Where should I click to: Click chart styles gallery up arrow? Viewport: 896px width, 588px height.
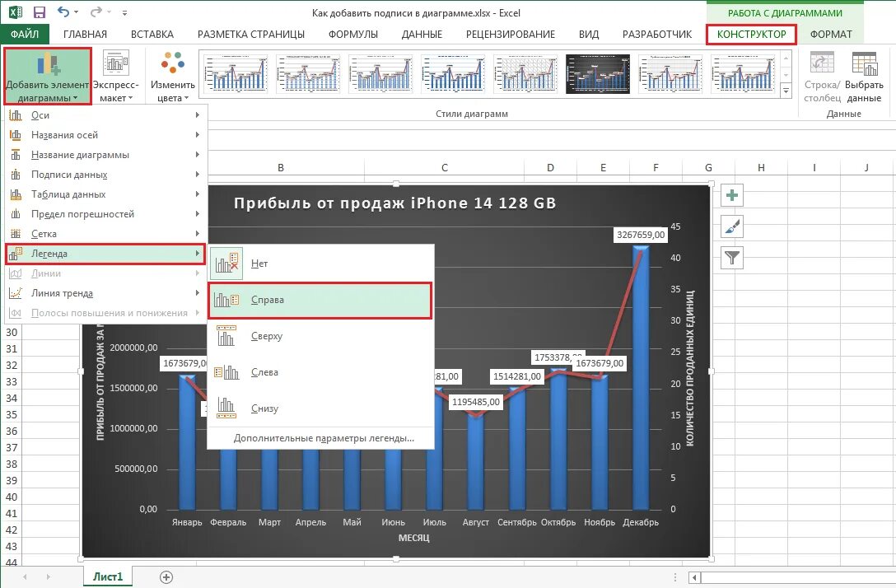click(786, 58)
